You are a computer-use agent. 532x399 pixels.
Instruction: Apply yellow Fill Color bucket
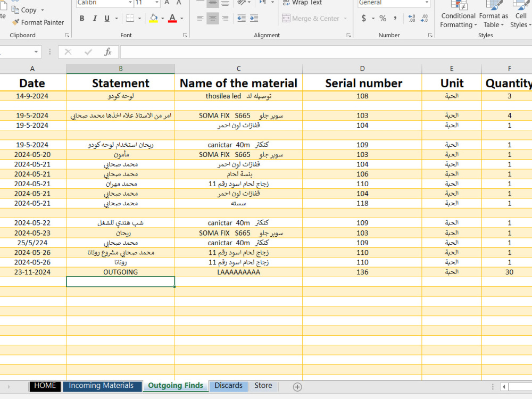(x=153, y=18)
